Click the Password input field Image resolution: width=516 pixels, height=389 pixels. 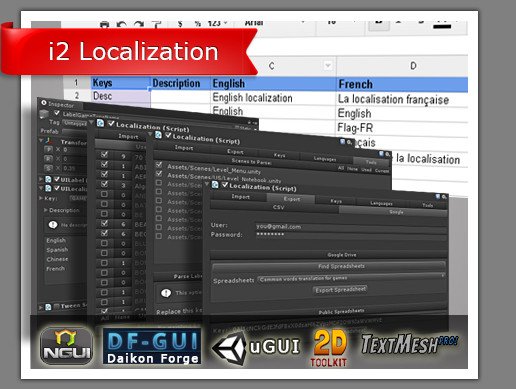pos(351,235)
